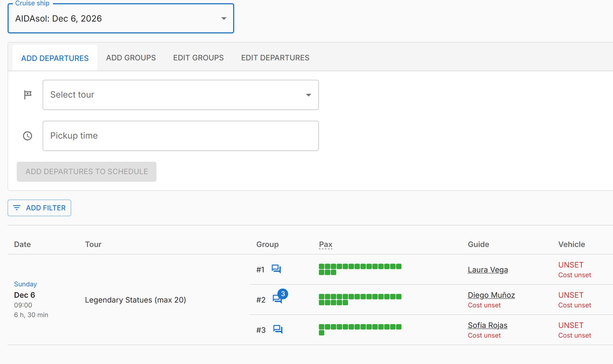Click the filter icon in Add Filter
613x364 pixels.
tap(17, 208)
